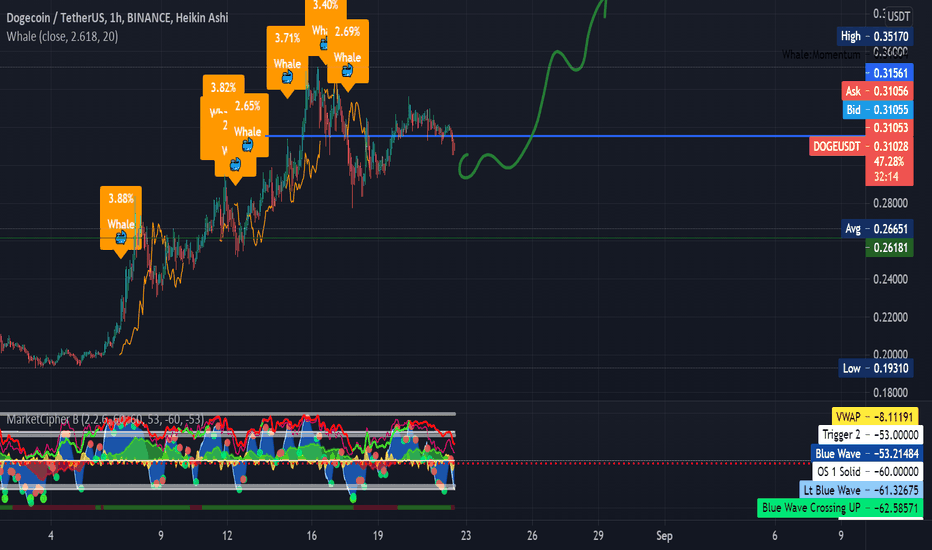Click the DOGEUSDT 0.31028 symbol label

(x=861, y=146)
